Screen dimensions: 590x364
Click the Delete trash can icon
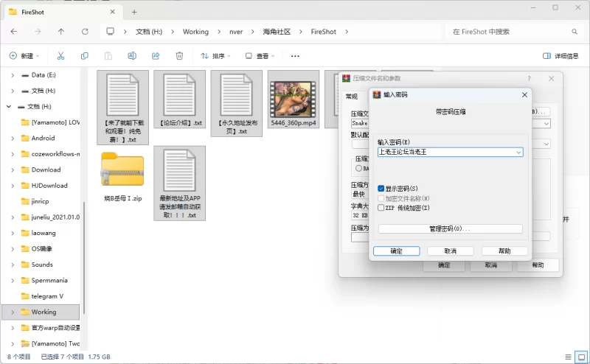[x=179, y=56]
